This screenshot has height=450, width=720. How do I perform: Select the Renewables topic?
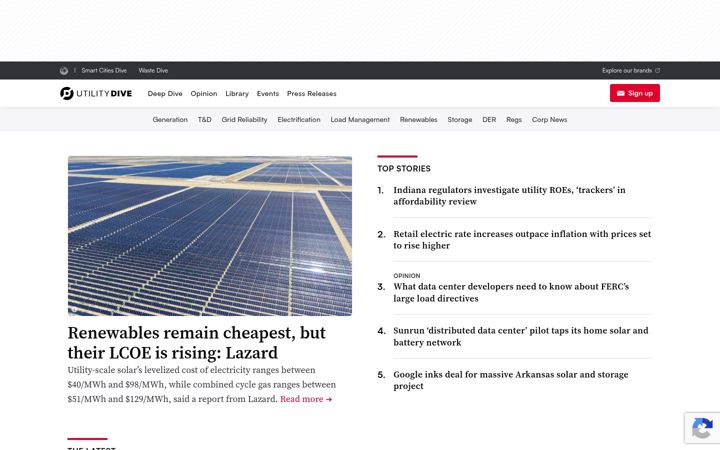(418, 119)
